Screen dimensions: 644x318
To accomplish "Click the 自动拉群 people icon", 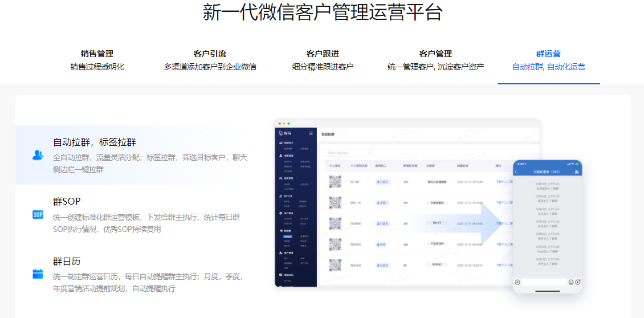I will click(x=38, y=155).
